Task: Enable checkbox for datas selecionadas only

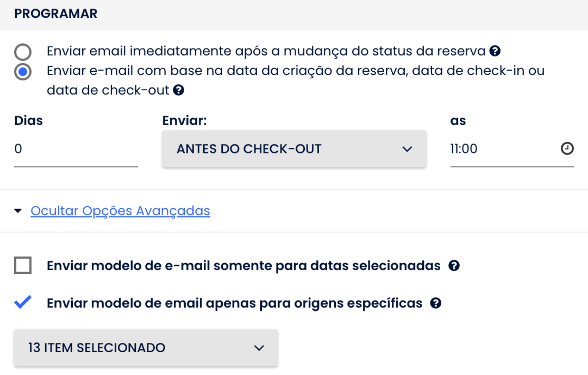Action: [23, 265]
